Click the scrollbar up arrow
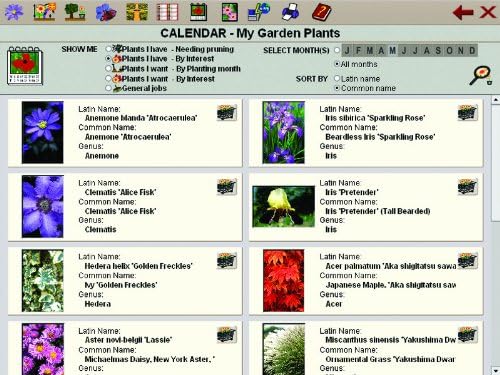Viewport: 500px width, 375px height. click(496, 100)
